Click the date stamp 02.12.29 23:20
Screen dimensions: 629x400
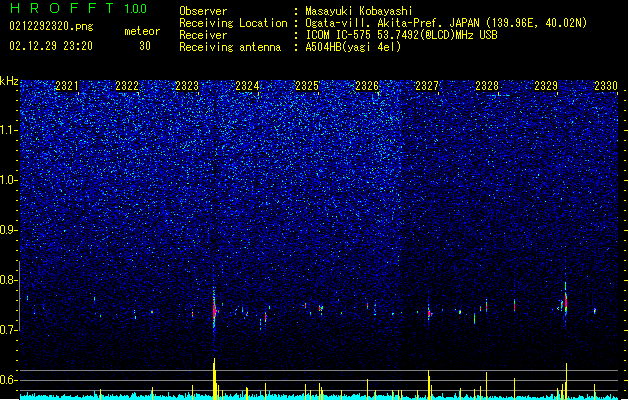51,46
